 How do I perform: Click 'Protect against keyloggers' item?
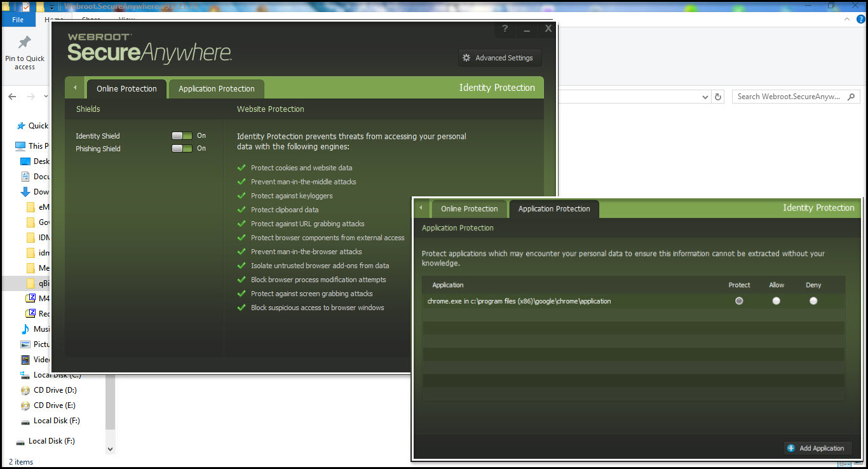coord(292,196)
